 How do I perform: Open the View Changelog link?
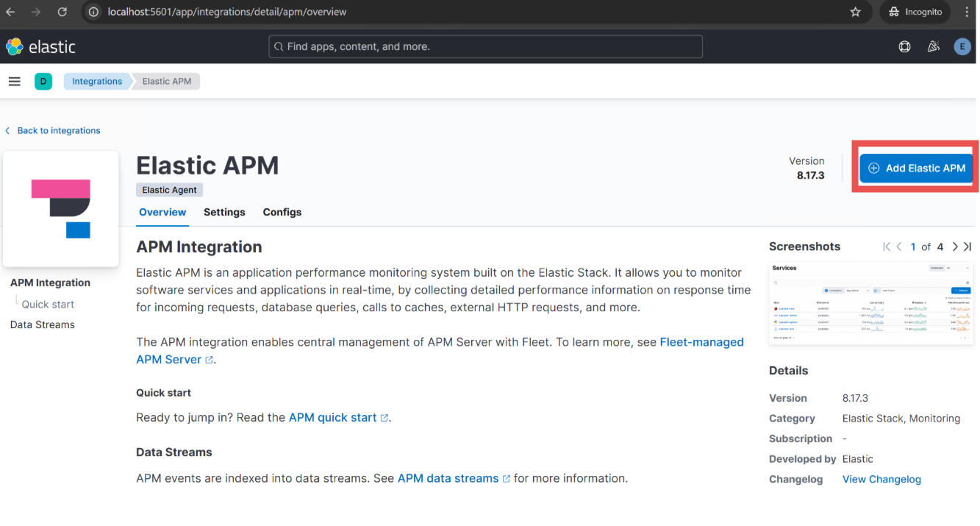[x=881, y=479]
